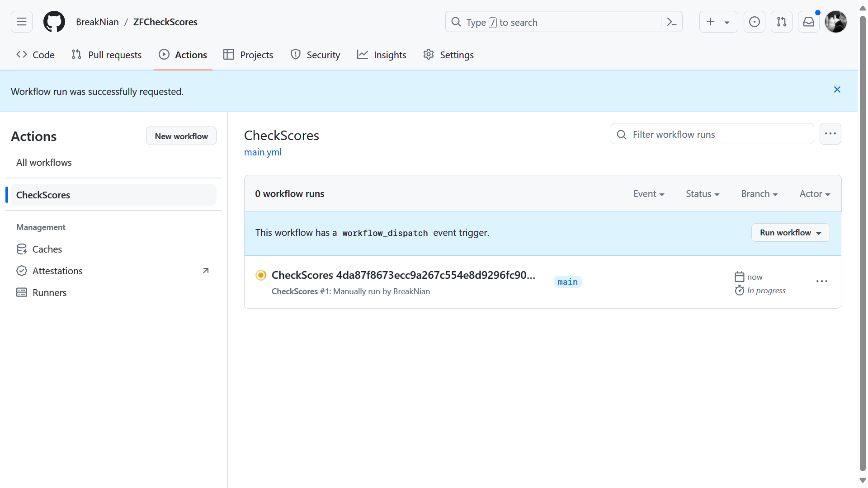Dismiss the workflow requested banner
Screen dimensions: 868x488
pyautogui.click(x=837, y=90)
